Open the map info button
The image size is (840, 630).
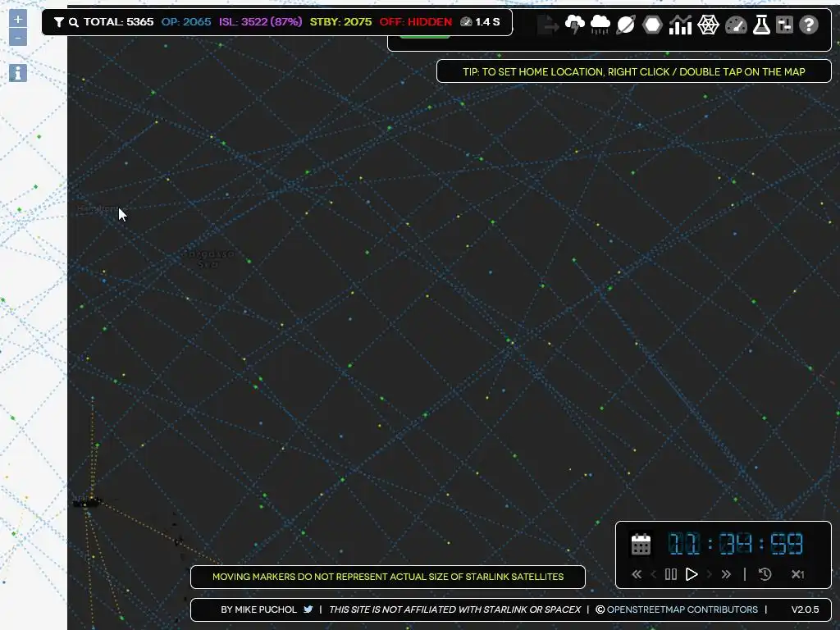18,73
